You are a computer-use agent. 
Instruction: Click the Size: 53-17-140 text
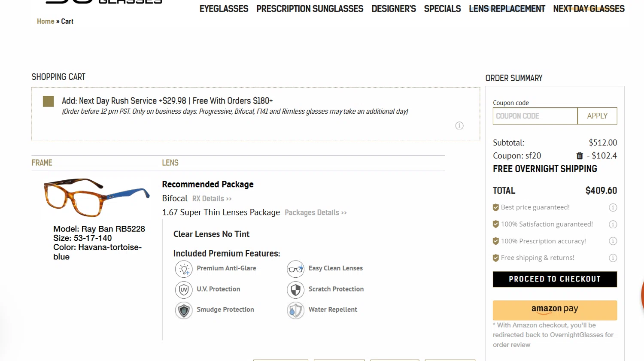coord(82,238)
